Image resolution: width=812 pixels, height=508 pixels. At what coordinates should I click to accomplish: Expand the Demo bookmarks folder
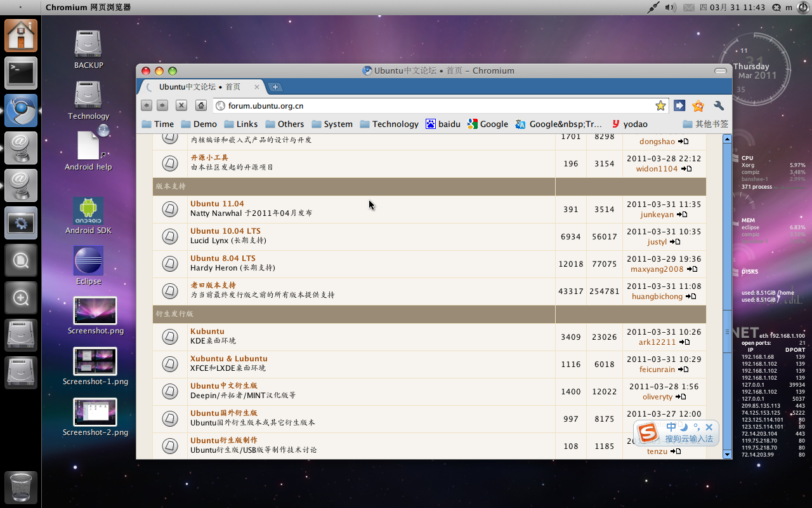pos(199,124)
